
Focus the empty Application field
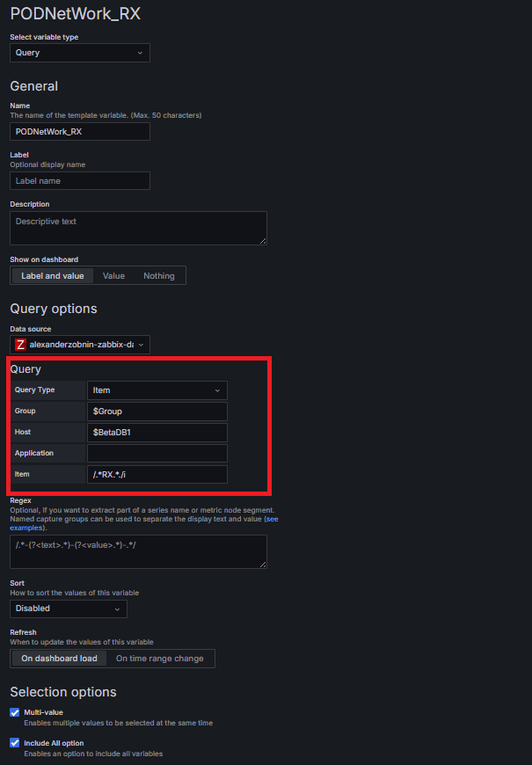tap(157, 454)
